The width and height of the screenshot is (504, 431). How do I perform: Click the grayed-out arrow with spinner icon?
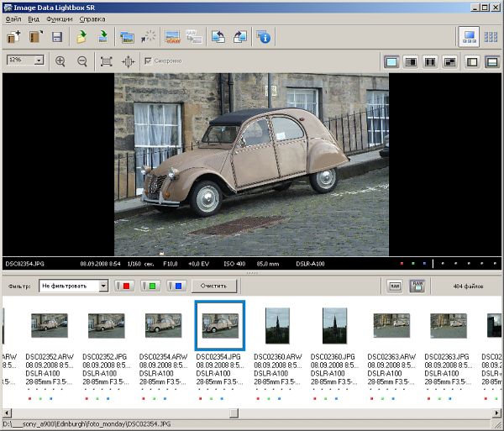coord(148,37)
